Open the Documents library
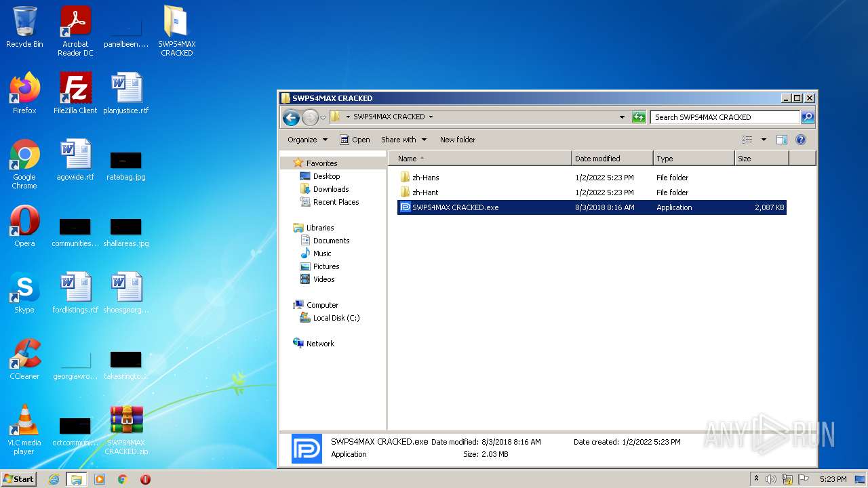The width and height of the screenshot is (868, 488). [331, 241]
